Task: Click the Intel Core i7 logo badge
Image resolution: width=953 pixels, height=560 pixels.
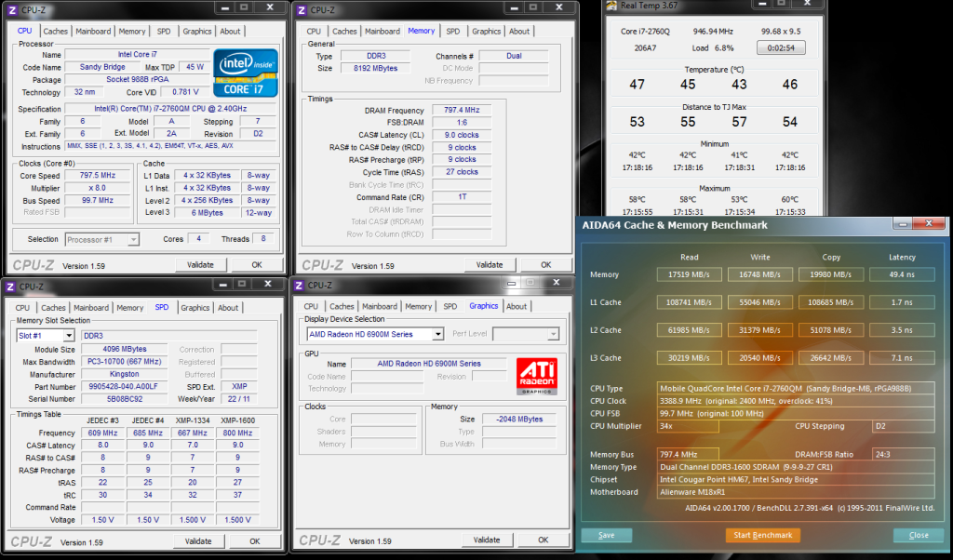Action: coord(245,73)
